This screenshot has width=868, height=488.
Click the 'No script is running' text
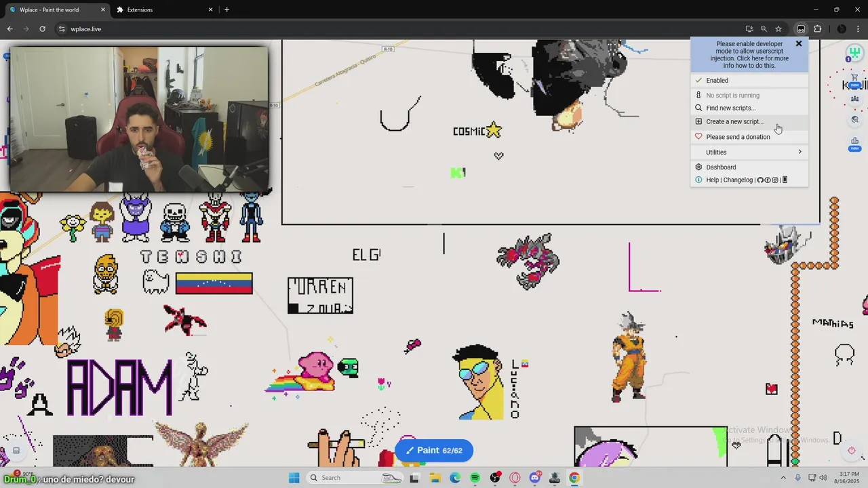coord(732,96)
